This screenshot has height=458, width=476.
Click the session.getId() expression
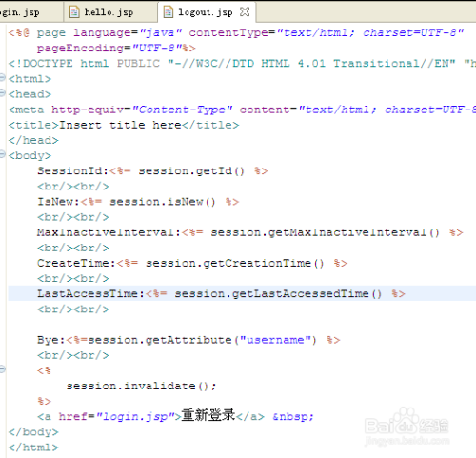tap(191, 170)
